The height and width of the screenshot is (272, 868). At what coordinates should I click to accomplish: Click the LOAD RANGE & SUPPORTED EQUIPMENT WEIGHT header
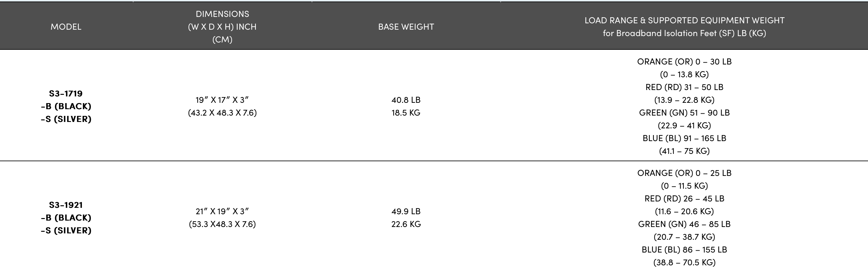point(684,20)
